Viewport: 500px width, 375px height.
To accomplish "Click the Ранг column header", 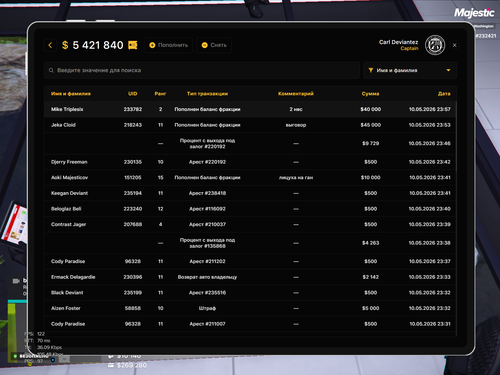I will pos(160,94).
